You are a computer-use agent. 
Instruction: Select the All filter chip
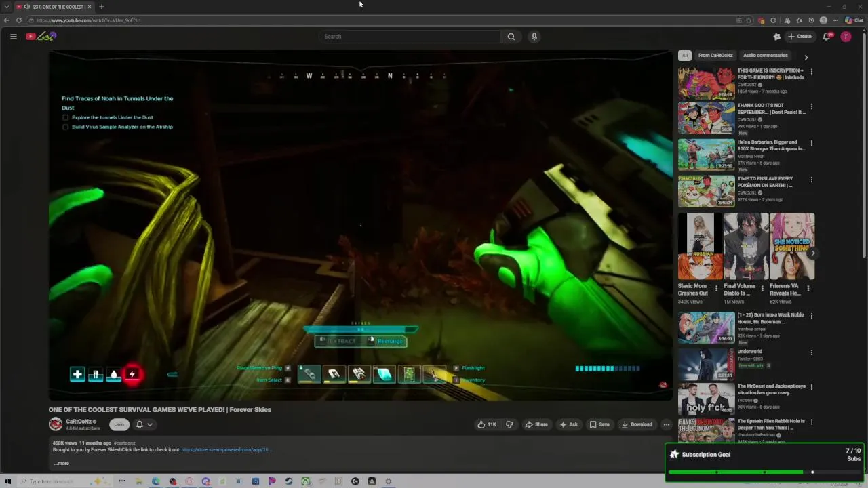coord(685,56)
